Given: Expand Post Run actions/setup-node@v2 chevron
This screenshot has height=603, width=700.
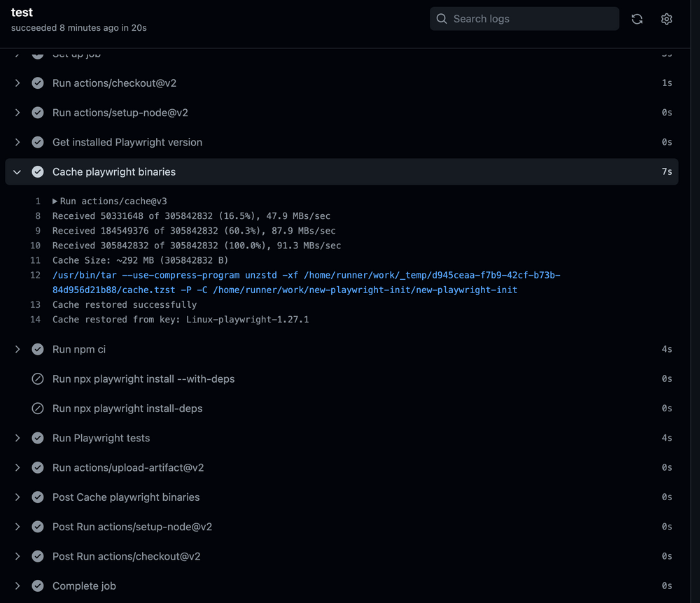Looking at the screenshot, I should tap(17, 527).
